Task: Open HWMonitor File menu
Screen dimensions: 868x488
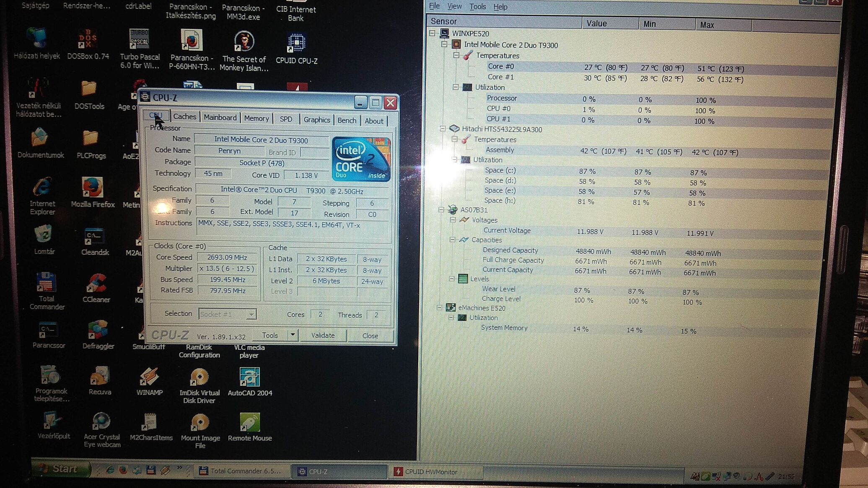Action: (434, 6)
